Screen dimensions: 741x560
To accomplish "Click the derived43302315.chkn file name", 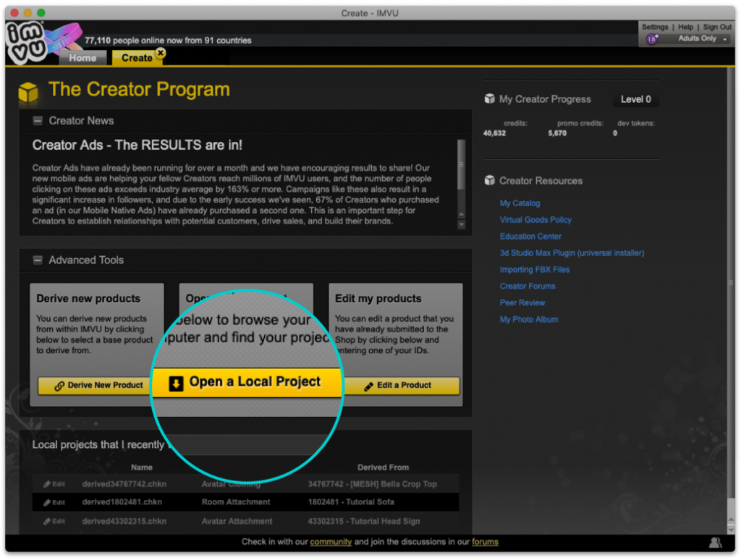I will coord(124,521).
